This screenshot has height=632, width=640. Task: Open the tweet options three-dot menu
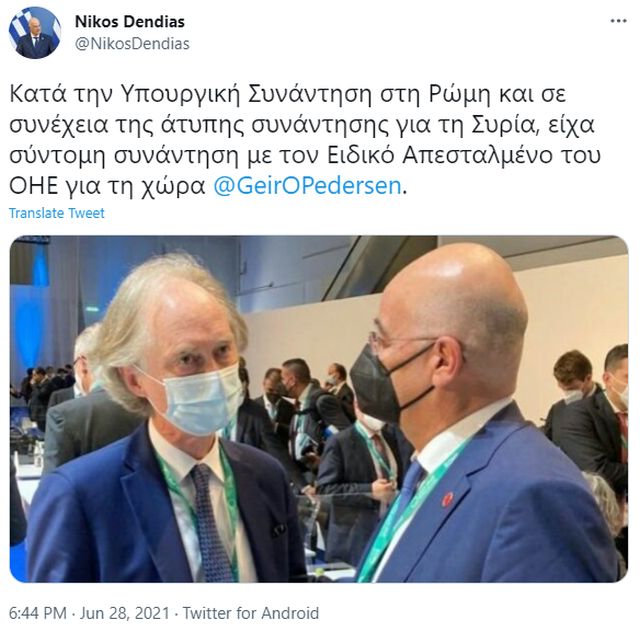618,22
